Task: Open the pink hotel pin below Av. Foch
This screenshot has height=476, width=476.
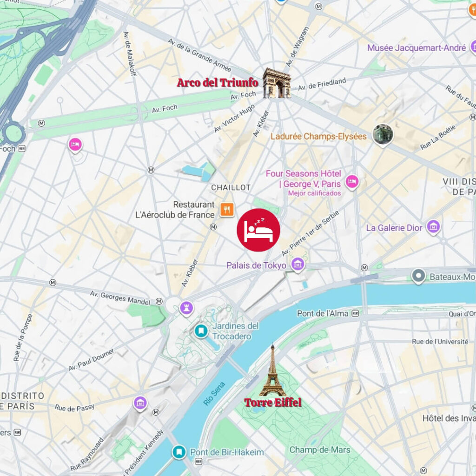Action: 75,145
